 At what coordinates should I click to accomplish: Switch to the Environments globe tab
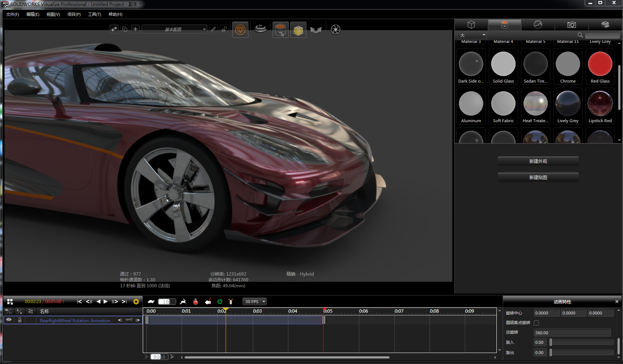tap(538, 25)
